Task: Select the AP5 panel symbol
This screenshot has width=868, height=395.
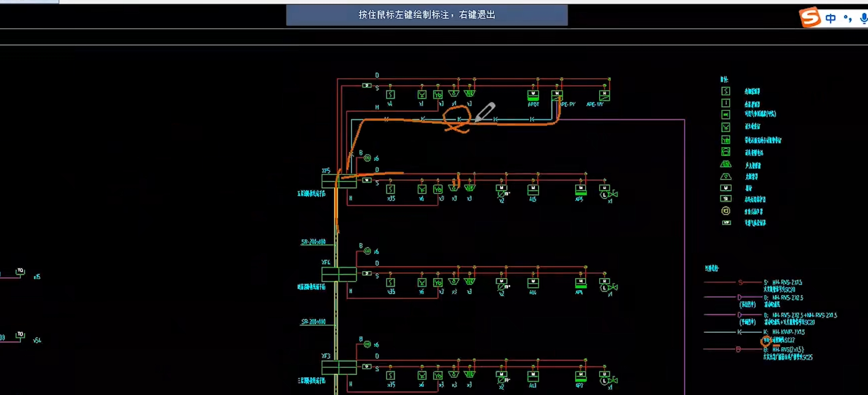Action: point(580,190)
